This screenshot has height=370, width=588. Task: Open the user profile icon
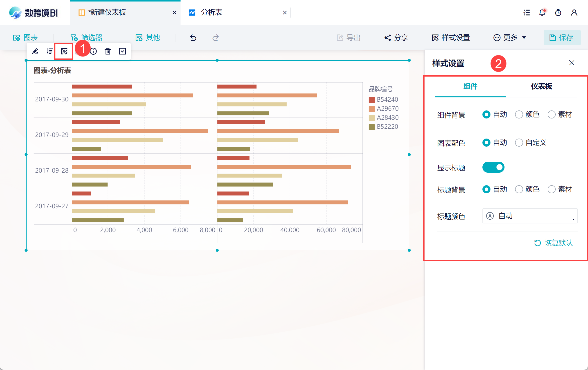coord(574,13)
